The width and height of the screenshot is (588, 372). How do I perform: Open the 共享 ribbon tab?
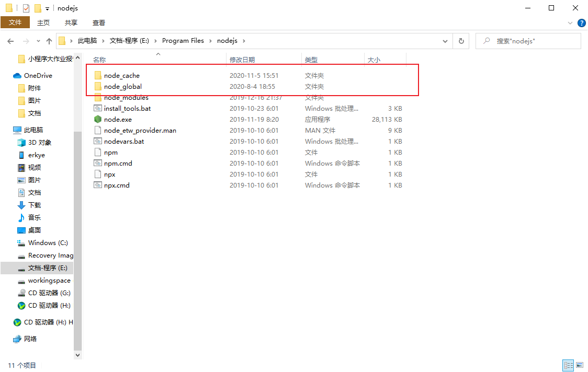tap(71, 23)
